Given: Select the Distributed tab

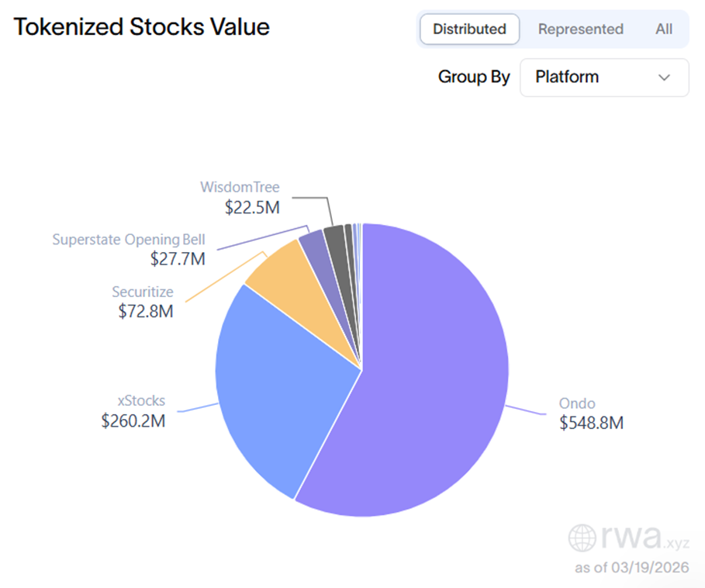Looking at the screenshot, I should pyautogui.click(x=468, y=29).
